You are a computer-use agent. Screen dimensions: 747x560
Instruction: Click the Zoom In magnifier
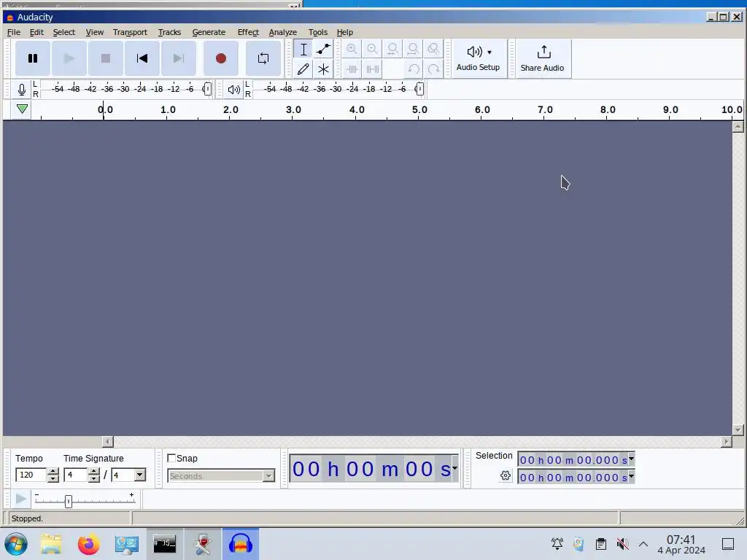pyautogui.click(x=352, y=49)
